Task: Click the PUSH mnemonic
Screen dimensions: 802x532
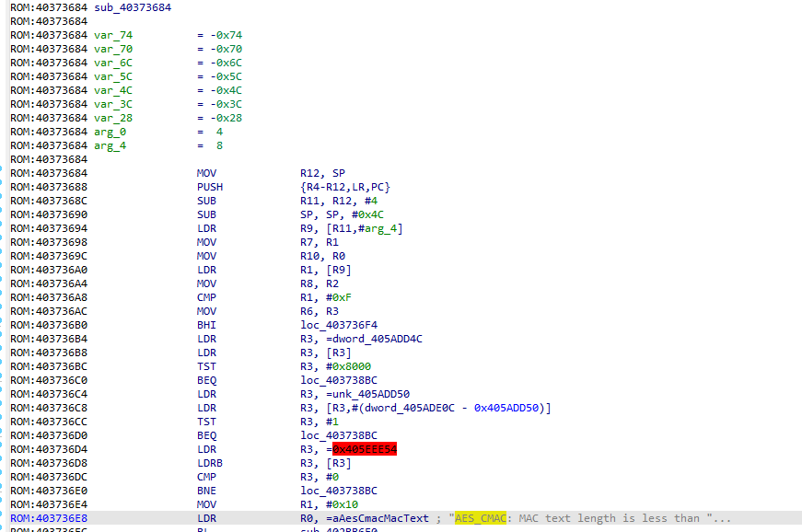Action: (x=210, y=187)
